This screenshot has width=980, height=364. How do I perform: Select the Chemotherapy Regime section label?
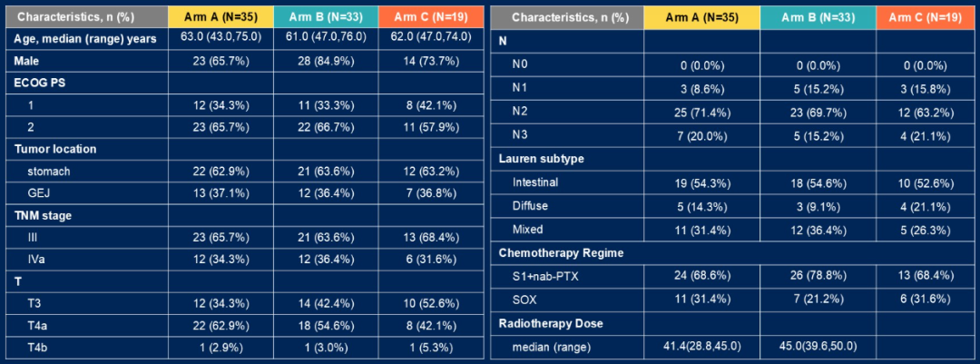563,252
